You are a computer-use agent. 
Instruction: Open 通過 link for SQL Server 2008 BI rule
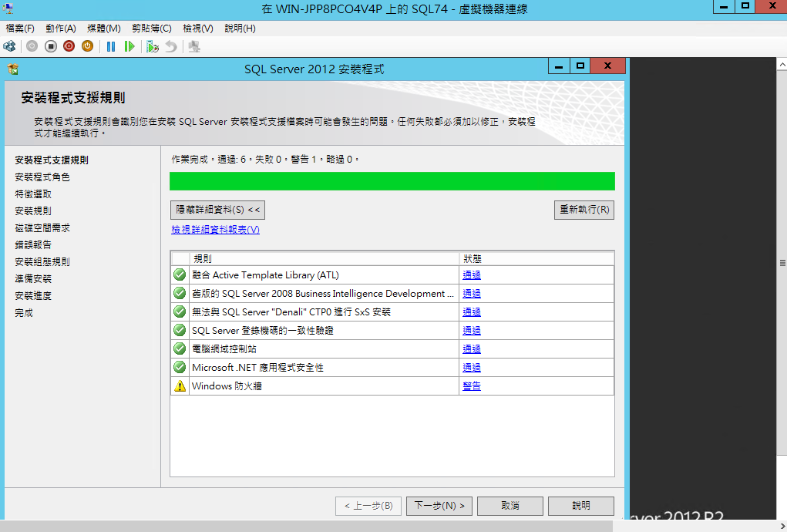coord(472,294)
